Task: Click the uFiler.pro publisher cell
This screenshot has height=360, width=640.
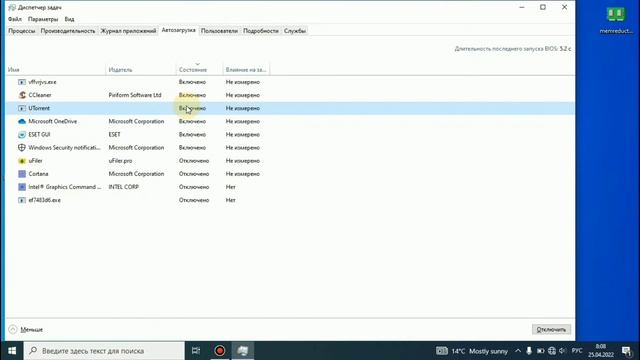Action: (120, 161)
